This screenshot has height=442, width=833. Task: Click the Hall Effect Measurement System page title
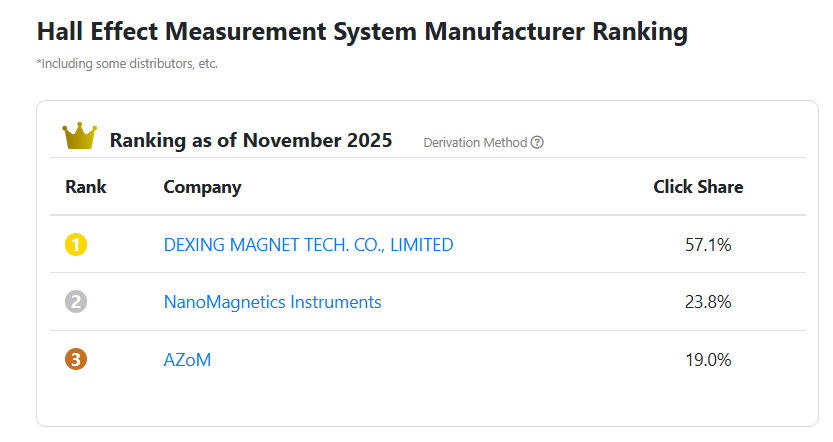[362, 31]
